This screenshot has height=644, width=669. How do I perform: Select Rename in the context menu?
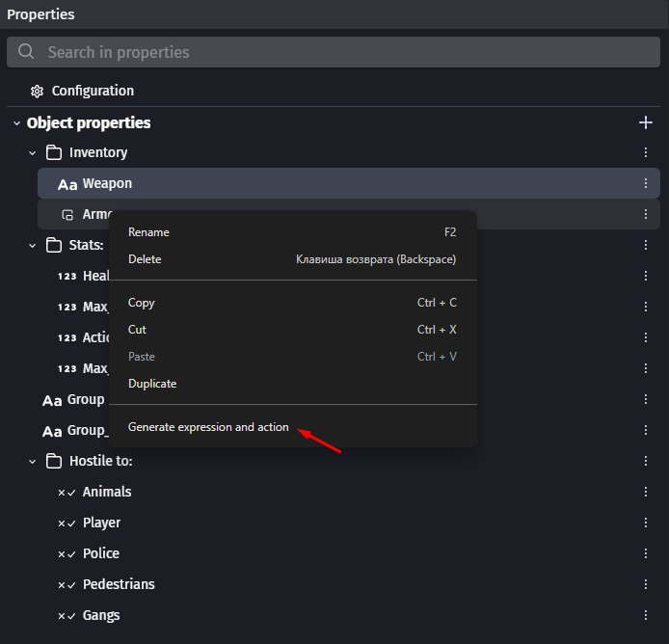pyautogui.click(x=148, y=232)
